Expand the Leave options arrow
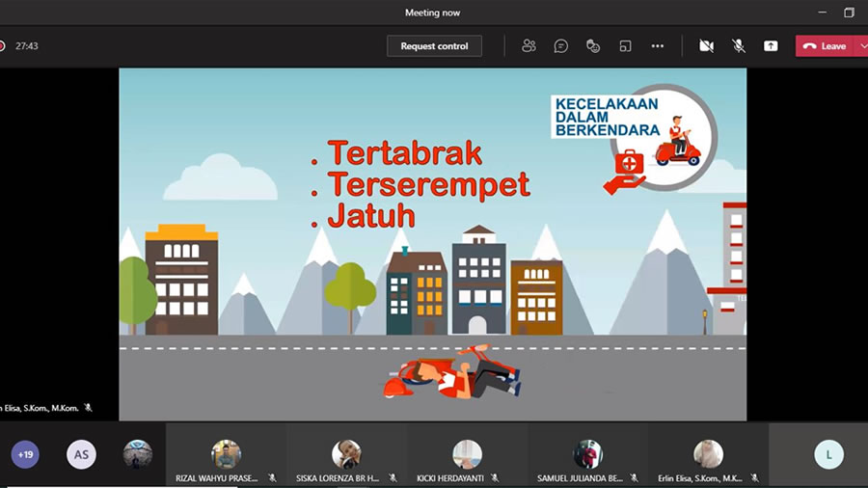The width and height of the screenshot is (868, 488). pyautogui.click(x=862, y=45)
